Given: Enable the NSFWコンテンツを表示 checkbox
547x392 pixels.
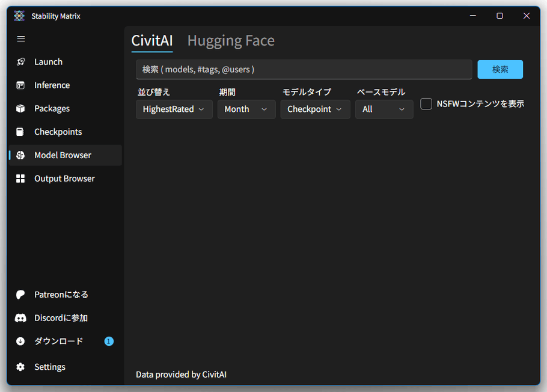Looking at the screenshot, I should [426, 103].
